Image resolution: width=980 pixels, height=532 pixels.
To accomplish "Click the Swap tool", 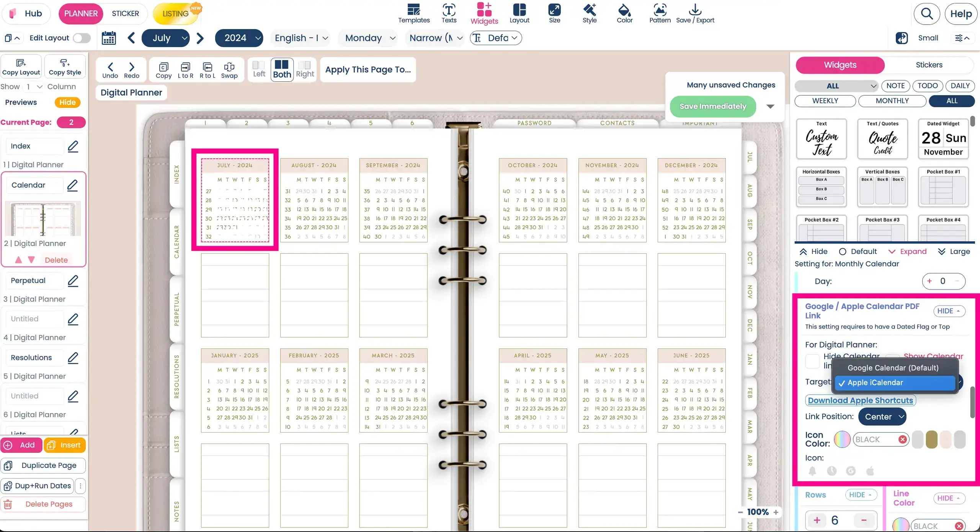I will [x=229, y=69].
